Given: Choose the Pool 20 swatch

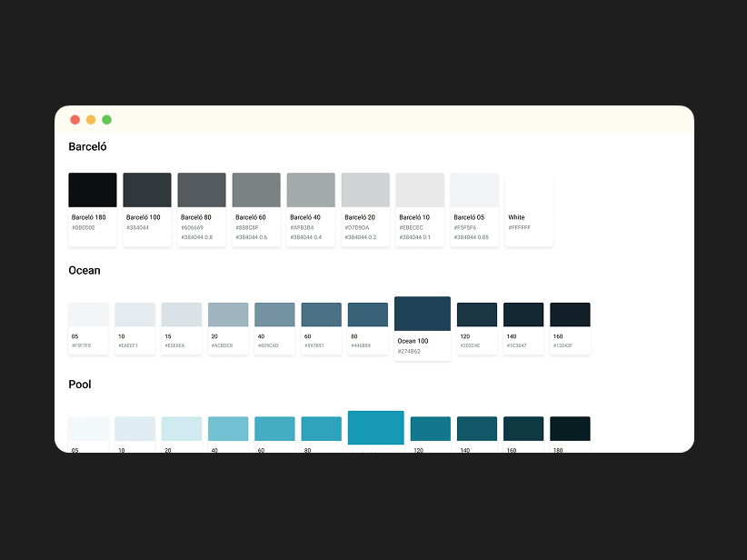Looking at the screenshot, I should pyautogui.click(x=182, y=428).
